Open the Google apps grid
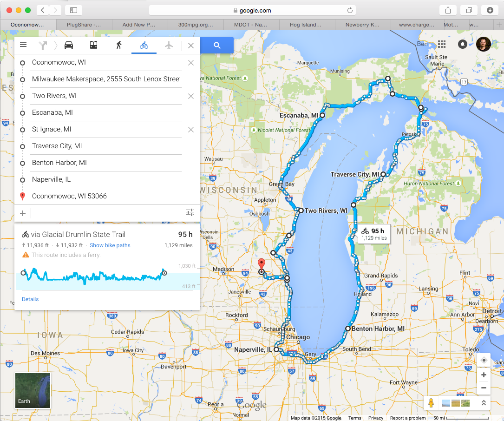 click(442, 44)
